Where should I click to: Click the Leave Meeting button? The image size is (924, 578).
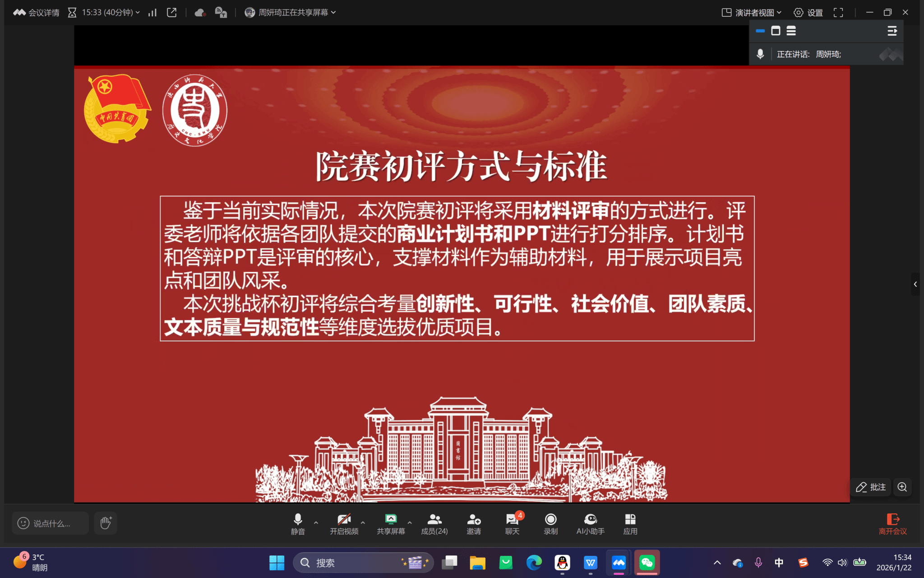click(892, 523)
